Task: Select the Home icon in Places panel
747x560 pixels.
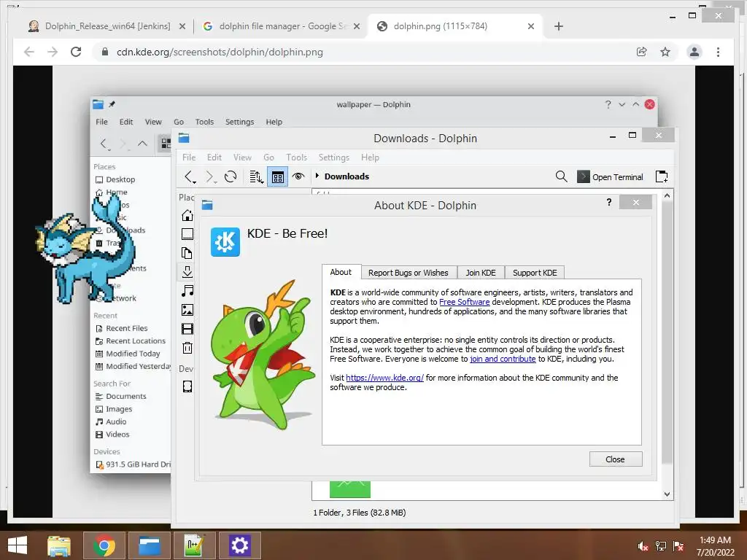Action: coord(187,215)
